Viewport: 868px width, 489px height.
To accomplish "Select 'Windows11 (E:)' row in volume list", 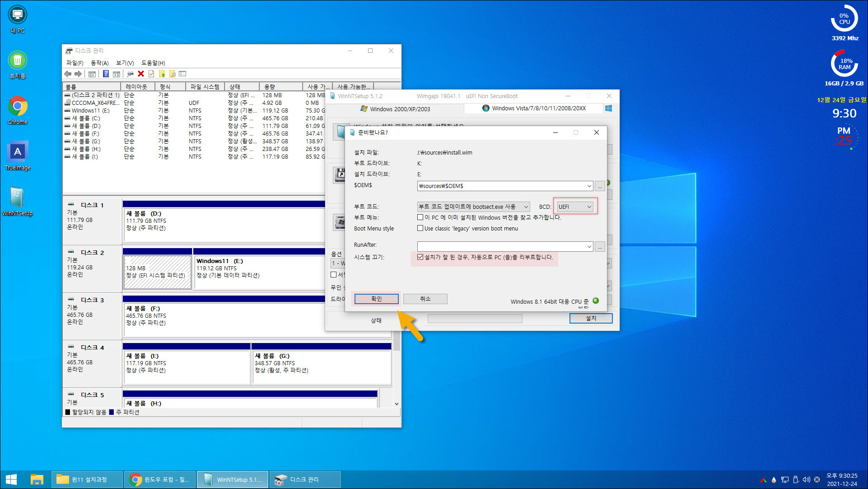I will 194,110.
